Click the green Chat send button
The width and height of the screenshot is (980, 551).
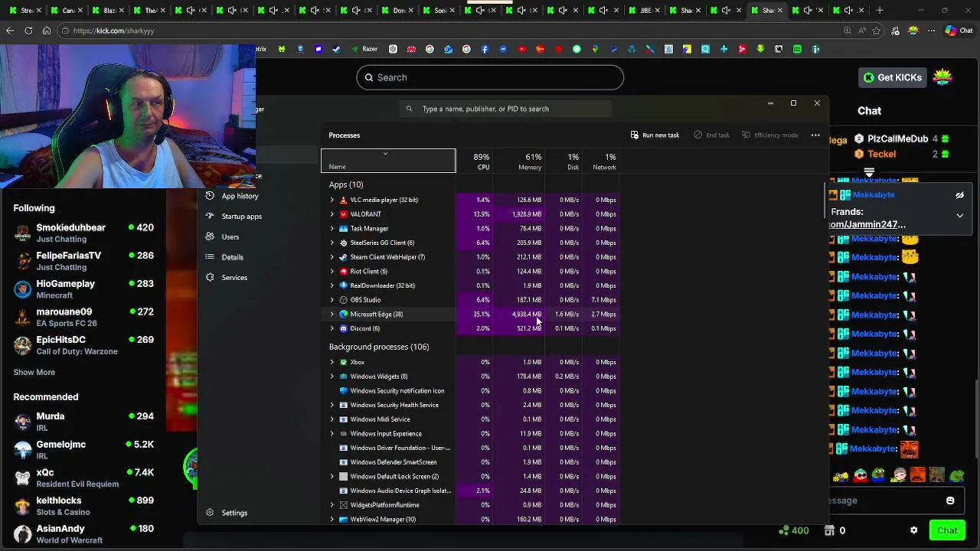pyautogui.click(x=947, y=530)
